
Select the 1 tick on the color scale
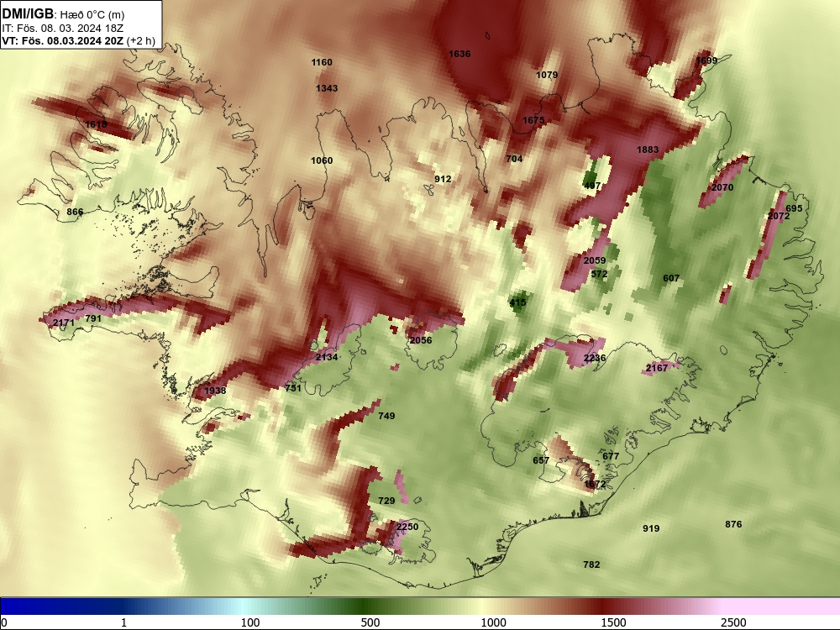(x=123, y=622)
